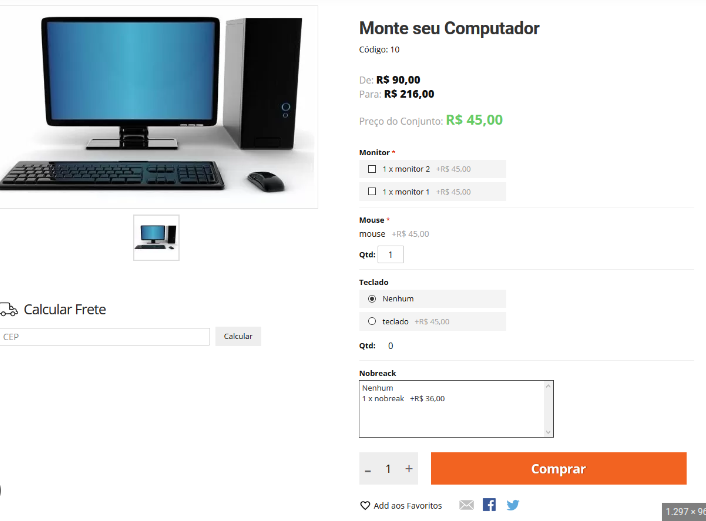Image resolution: width=706 pixels, height=521 pixels.
Task: Select the teclado radio option
Action: click(372, 321)
